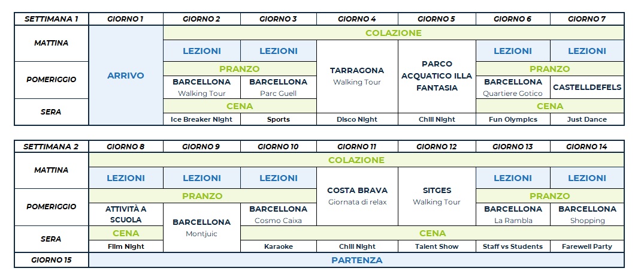Select the SETTIMANA 2 header cell

tap(52, 146)
